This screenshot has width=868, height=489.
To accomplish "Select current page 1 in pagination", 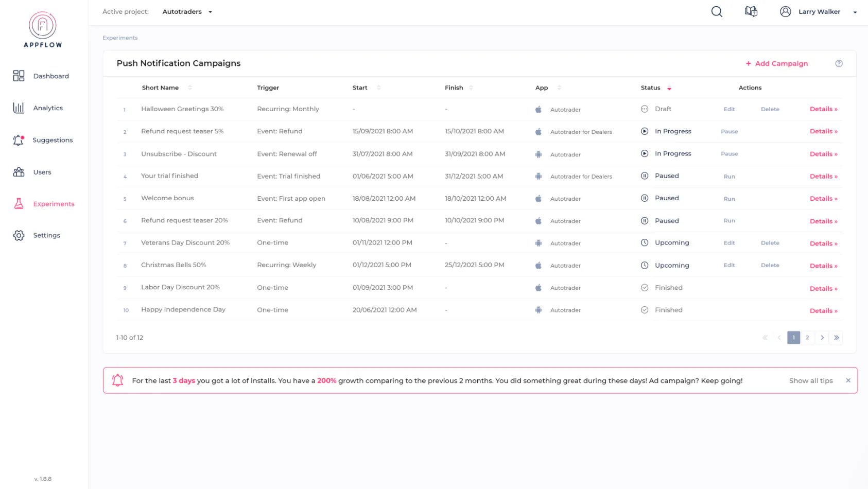I will pyautogui.click(x=793, y=338).
